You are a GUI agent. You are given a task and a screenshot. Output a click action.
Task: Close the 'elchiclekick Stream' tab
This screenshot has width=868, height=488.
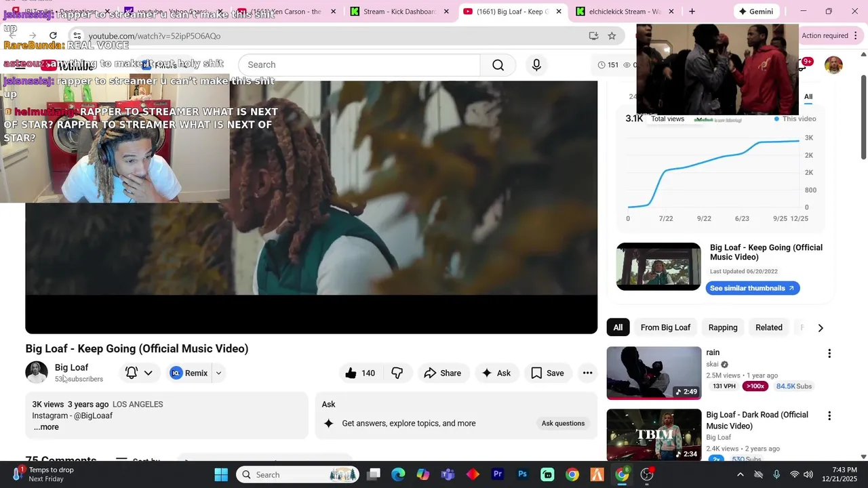[x=671, y=12]
